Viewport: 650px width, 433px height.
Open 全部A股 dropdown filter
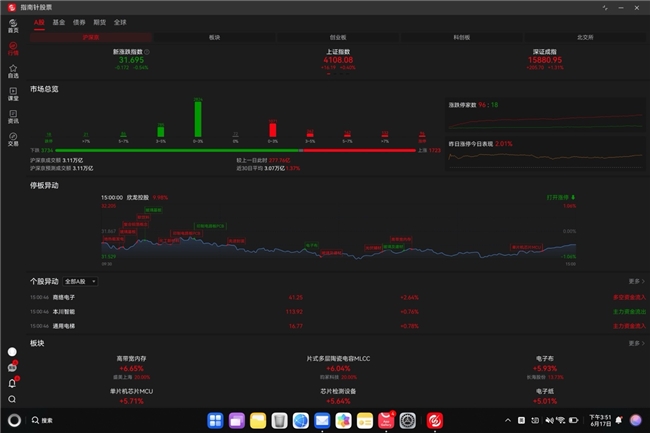click(x=80, y=281)
